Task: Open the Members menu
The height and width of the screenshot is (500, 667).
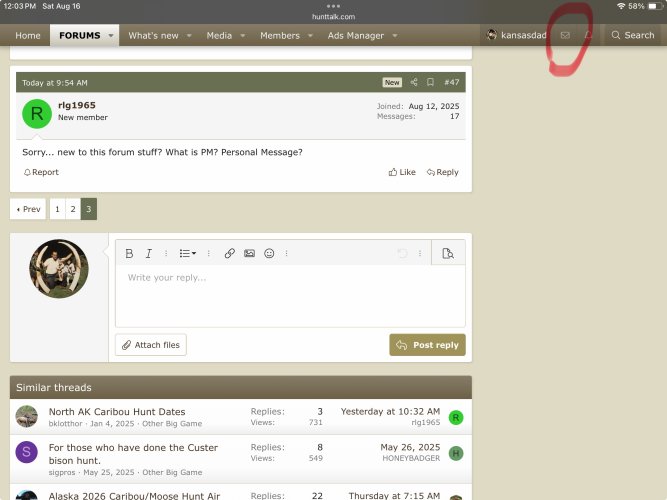Action: [x=280, y=36]
